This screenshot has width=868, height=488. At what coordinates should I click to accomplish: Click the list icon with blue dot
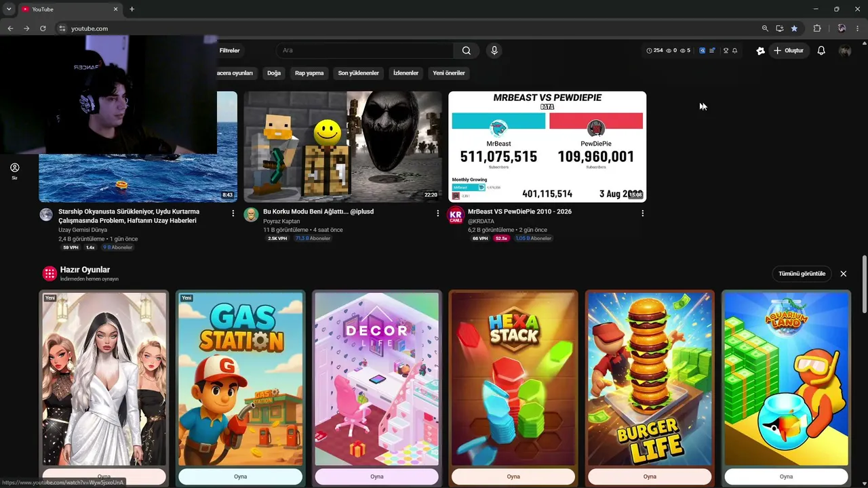click(x=712, y=51)
